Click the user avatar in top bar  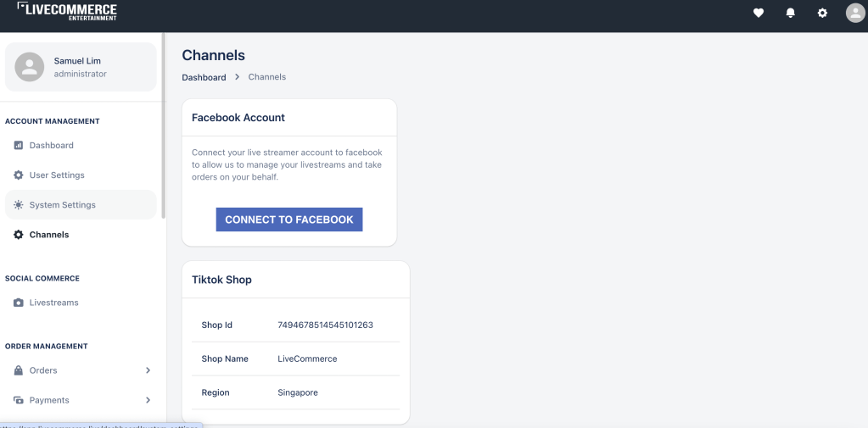click(x=854, y=13)
